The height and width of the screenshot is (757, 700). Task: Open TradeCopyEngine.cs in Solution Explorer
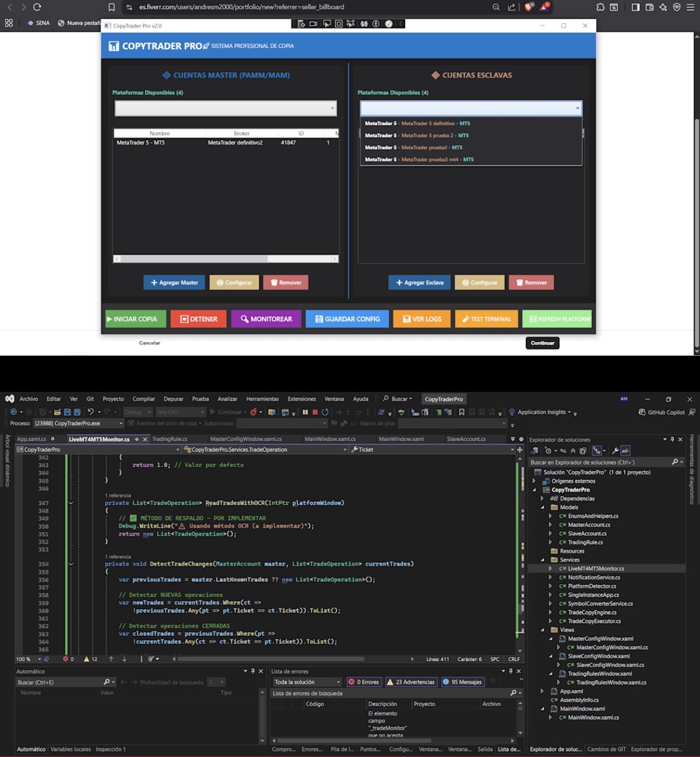click(x=592, y=612)
